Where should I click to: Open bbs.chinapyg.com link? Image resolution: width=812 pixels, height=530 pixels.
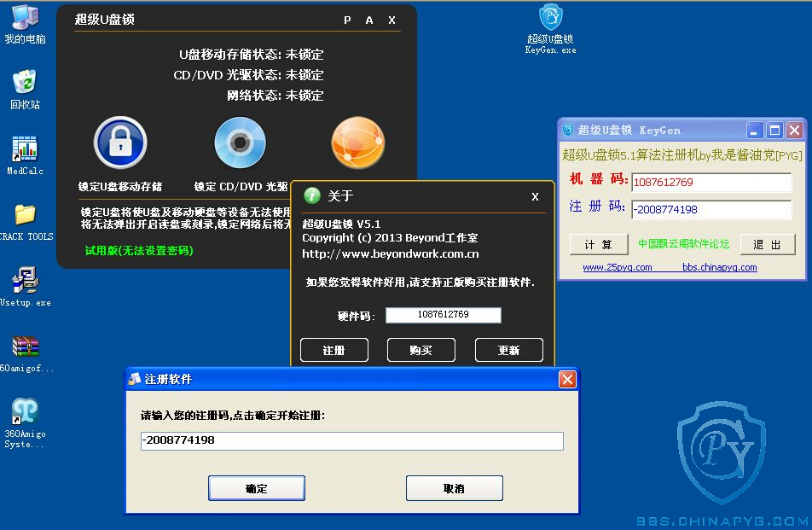coord(719,267)
